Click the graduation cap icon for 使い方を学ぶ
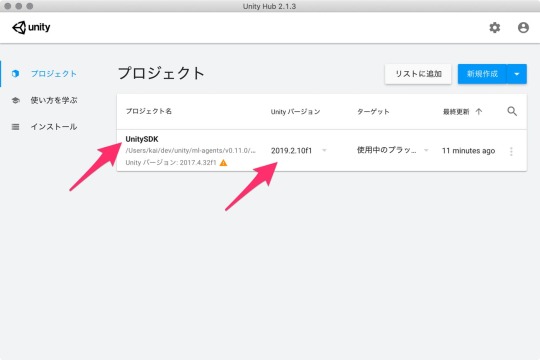 [15, 100]
